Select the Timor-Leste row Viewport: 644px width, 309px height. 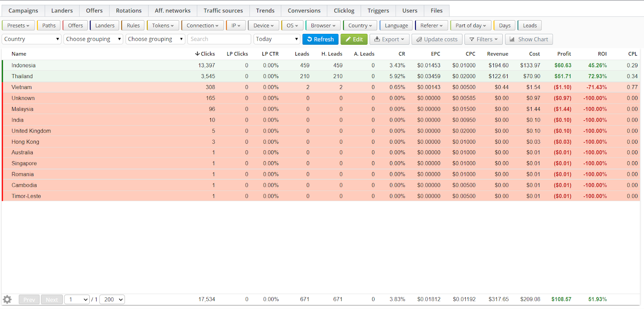321,196
